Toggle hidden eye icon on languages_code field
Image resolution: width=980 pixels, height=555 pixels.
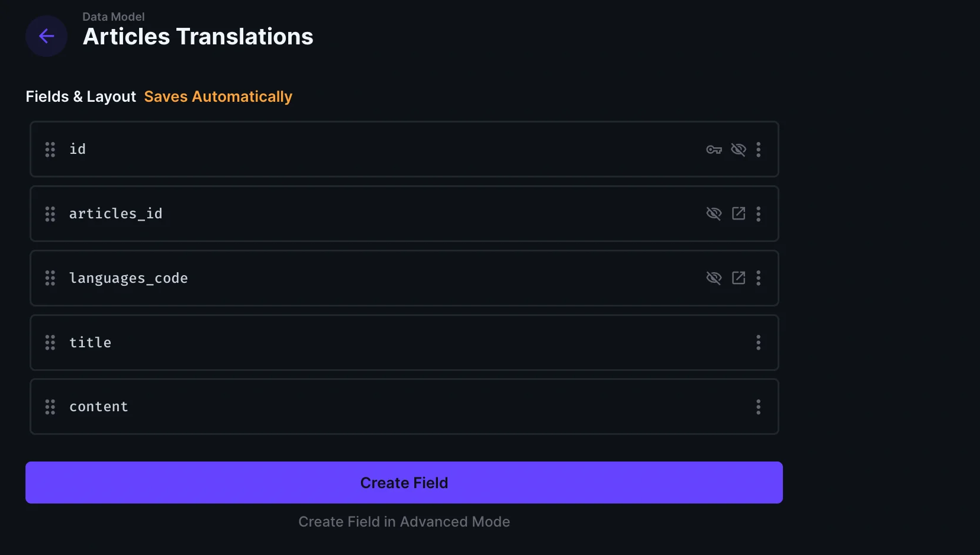(714, 278)
